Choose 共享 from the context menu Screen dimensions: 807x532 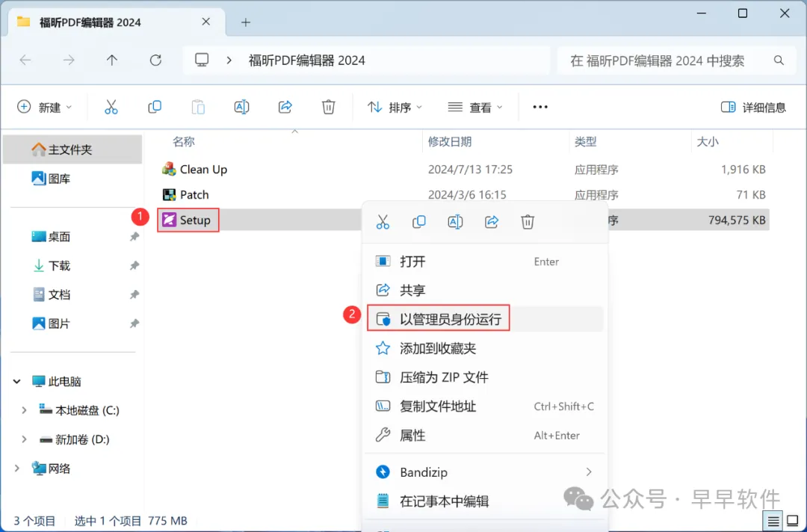tap(485, 290)
